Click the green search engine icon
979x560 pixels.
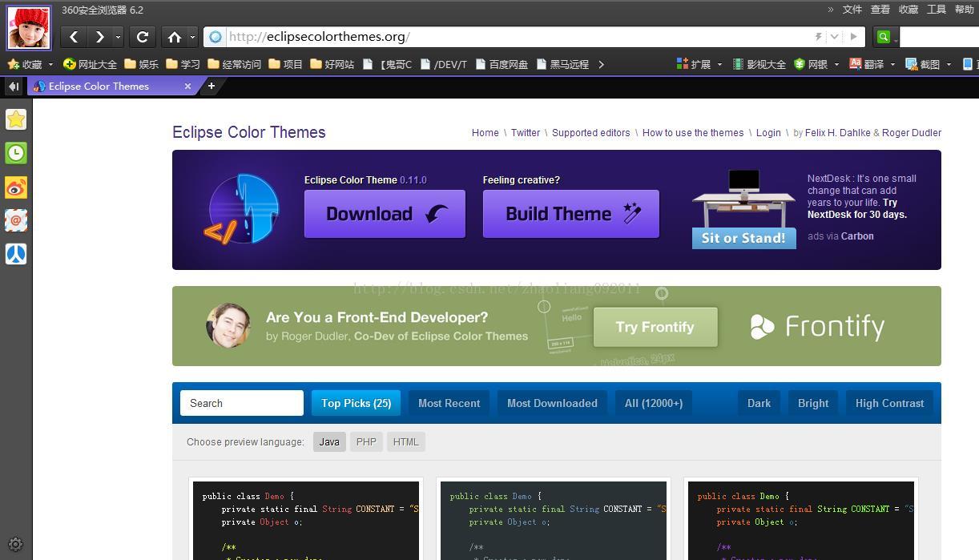pyautogui.click(x=884, y=36)
